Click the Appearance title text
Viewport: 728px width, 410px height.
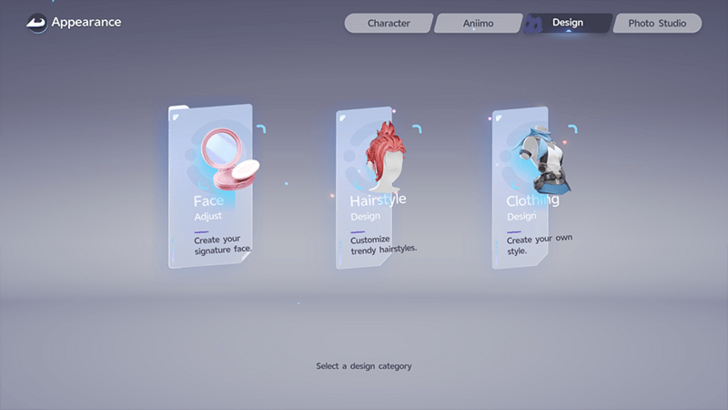(x=86, y=22)
